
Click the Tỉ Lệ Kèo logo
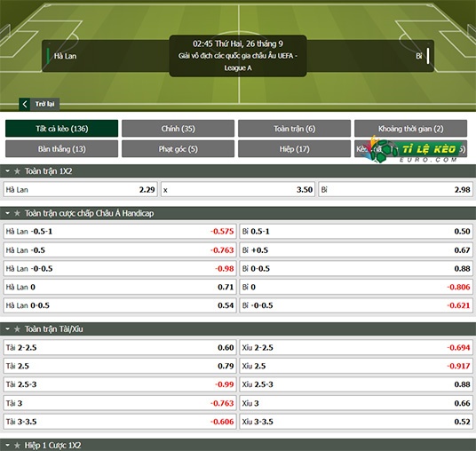[415, 149]
